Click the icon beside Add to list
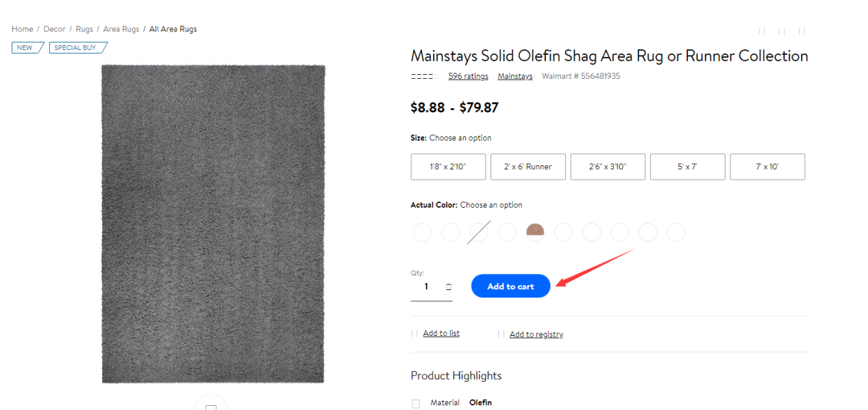 (x=414, y=334)
